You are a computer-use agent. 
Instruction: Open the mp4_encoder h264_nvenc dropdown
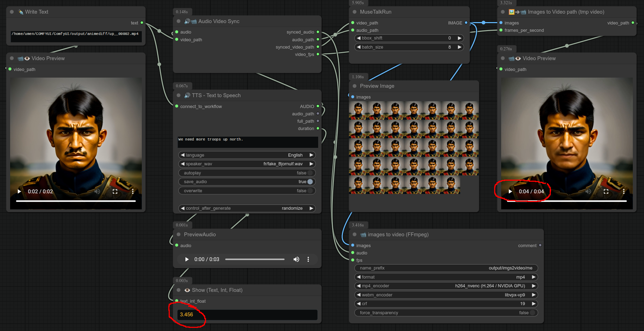(x=446, y=286)
